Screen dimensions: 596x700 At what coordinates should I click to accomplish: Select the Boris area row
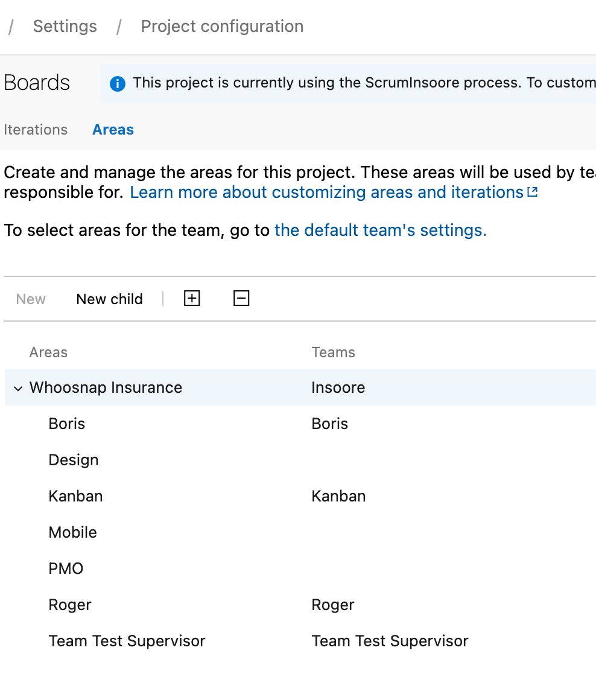click(x=67, y=424)
